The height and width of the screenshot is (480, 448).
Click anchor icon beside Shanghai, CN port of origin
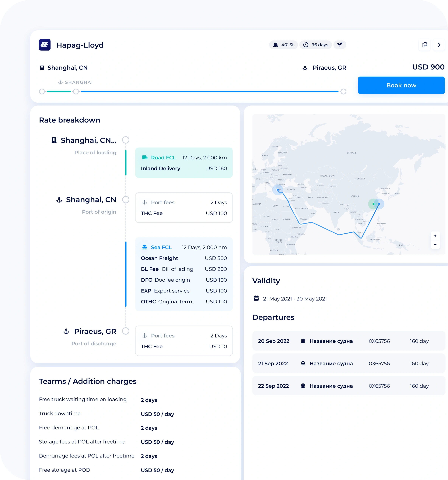59,200
